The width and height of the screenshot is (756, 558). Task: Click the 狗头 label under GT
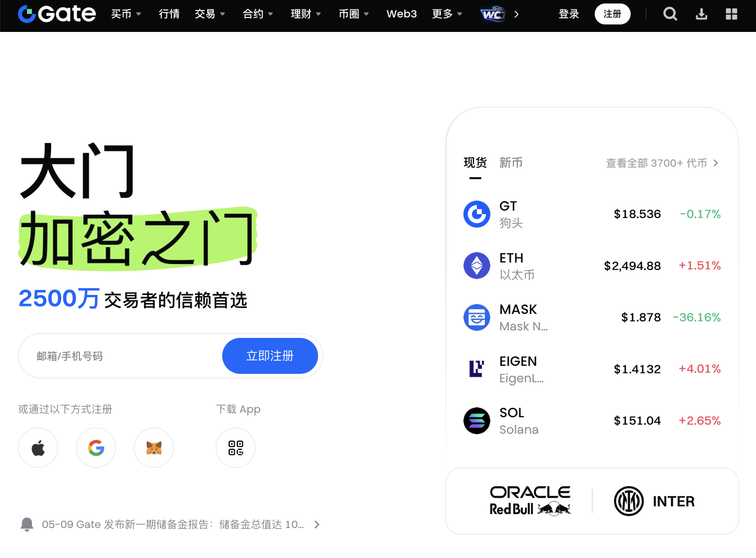[x=511, y=223]
